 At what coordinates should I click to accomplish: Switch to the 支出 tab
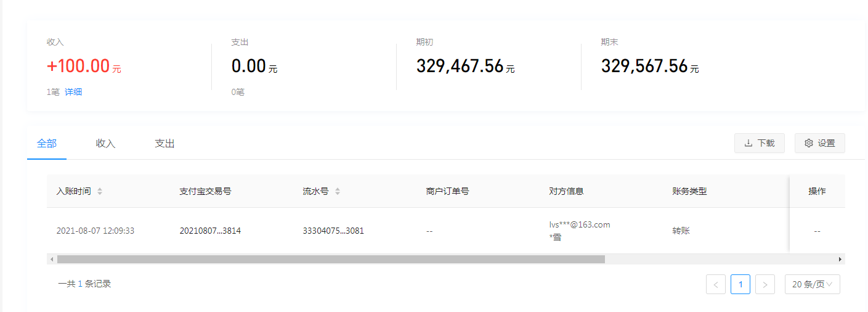164,144
